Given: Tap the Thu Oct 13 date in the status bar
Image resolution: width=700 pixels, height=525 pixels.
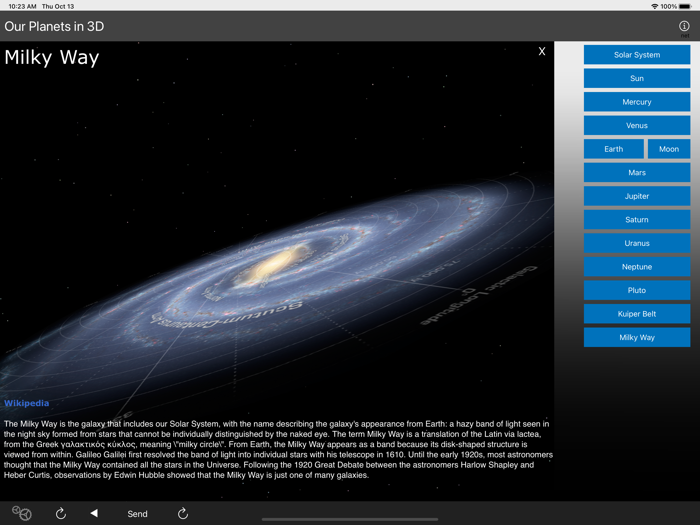Looking at the screenshot, I should (58, 6).
